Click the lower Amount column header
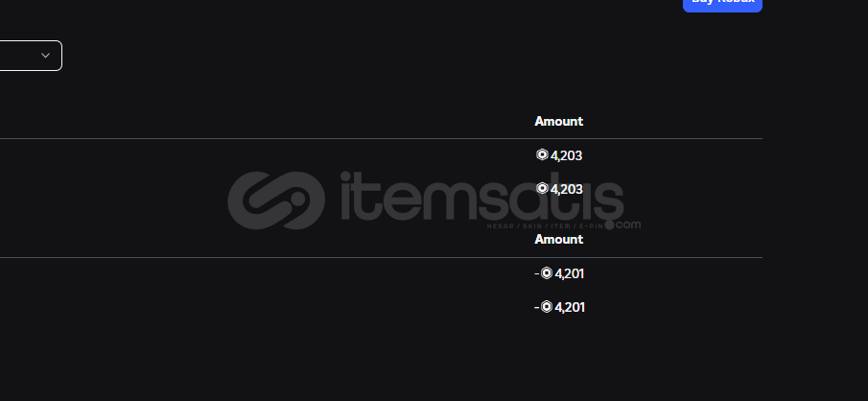Screen dimensions: 868x401 (x=558, y=239)
